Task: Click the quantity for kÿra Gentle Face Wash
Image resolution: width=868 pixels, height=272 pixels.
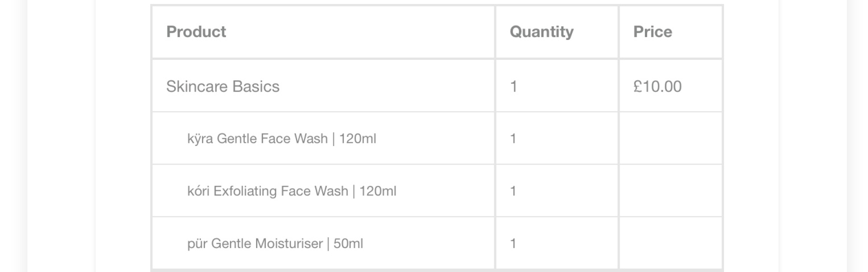Action: click(x=513, y=138)
